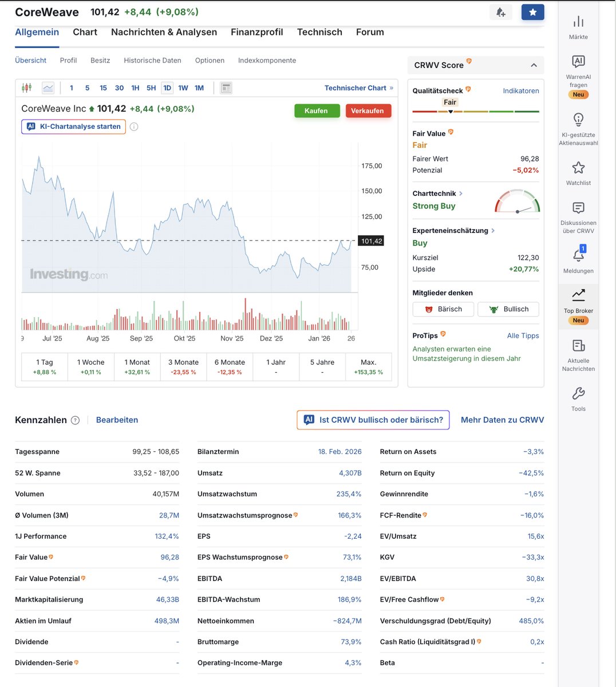The width and height of the screenshot is (616, 687).
Task: Select candlestick chart type icon
Action: pos(26,88)
